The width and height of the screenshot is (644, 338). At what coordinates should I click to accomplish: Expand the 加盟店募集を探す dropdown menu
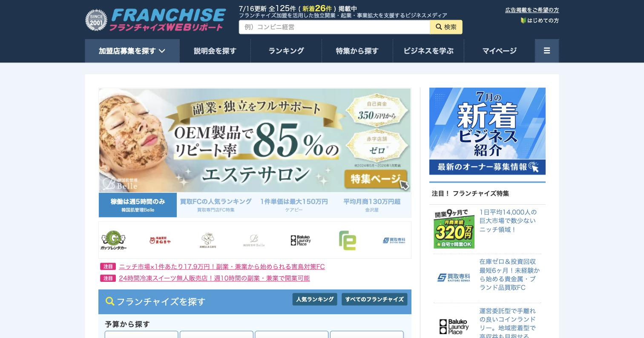click(132, 51)
